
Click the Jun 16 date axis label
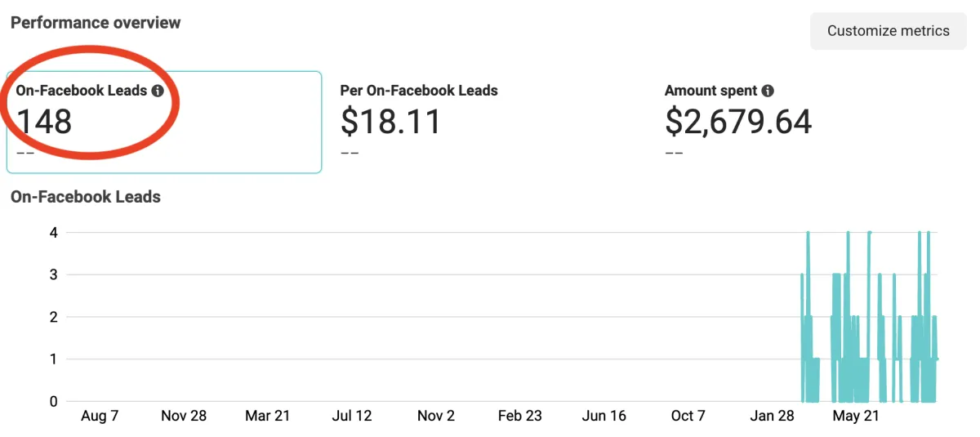click(x=604, y=416)
